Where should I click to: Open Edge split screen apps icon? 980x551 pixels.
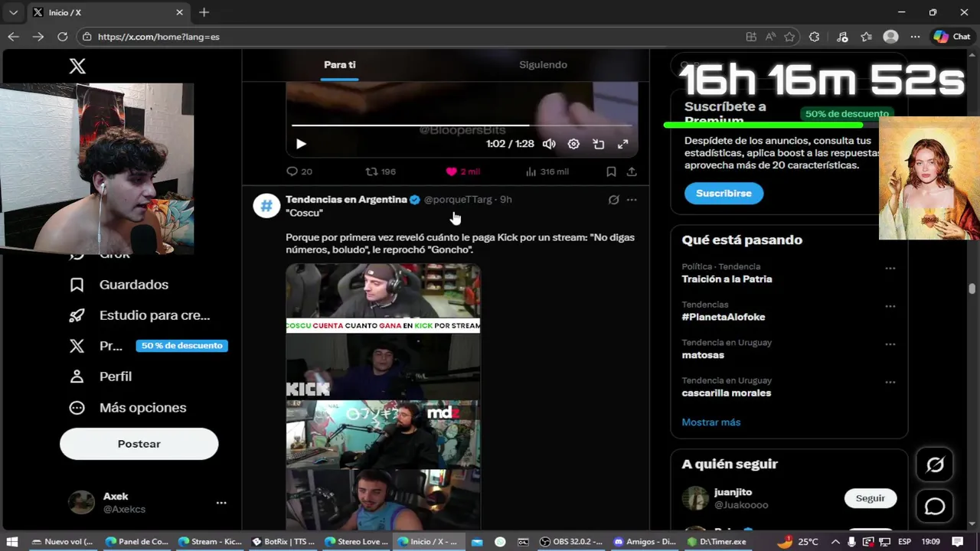coord(751,37)
